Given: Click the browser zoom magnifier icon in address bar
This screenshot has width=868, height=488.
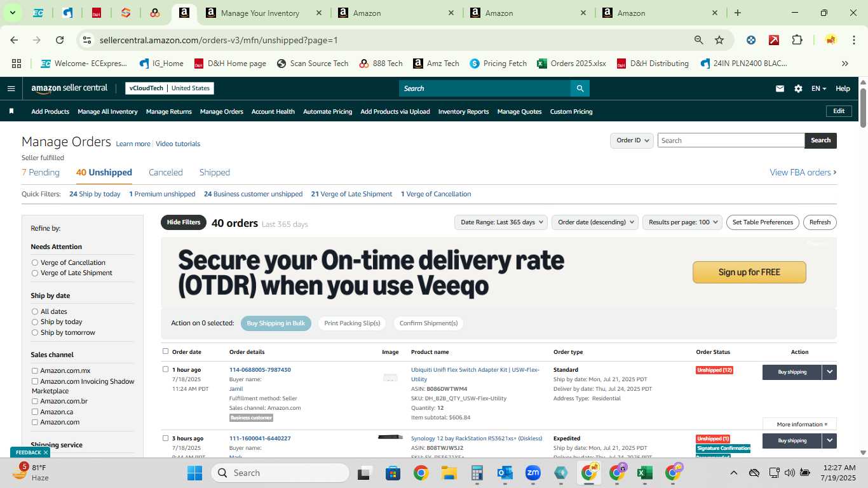Looking at the screenshot, I should [x=699, y=40].
